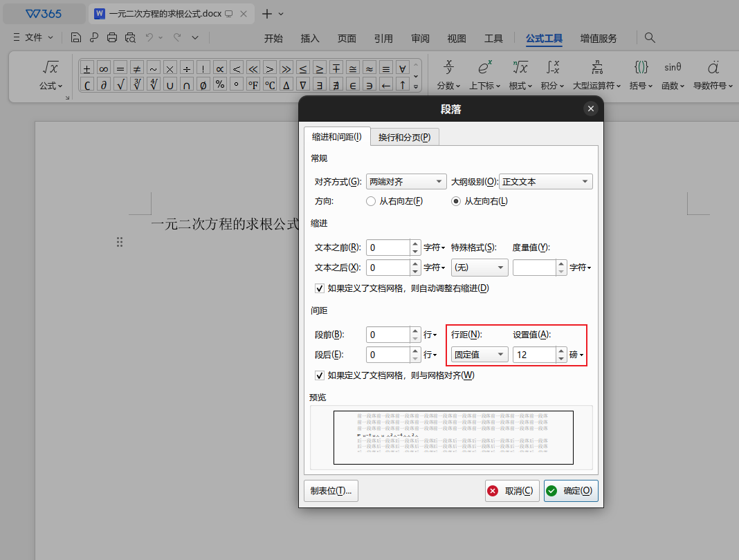Screen dimensions: 739x560
Task: Confirm paragraph settings with 确定 button
Action: [x=570, y=490]
